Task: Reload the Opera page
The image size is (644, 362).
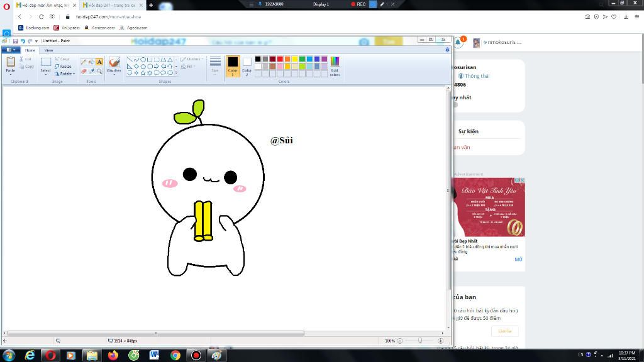Action: (x=41, y=17)
